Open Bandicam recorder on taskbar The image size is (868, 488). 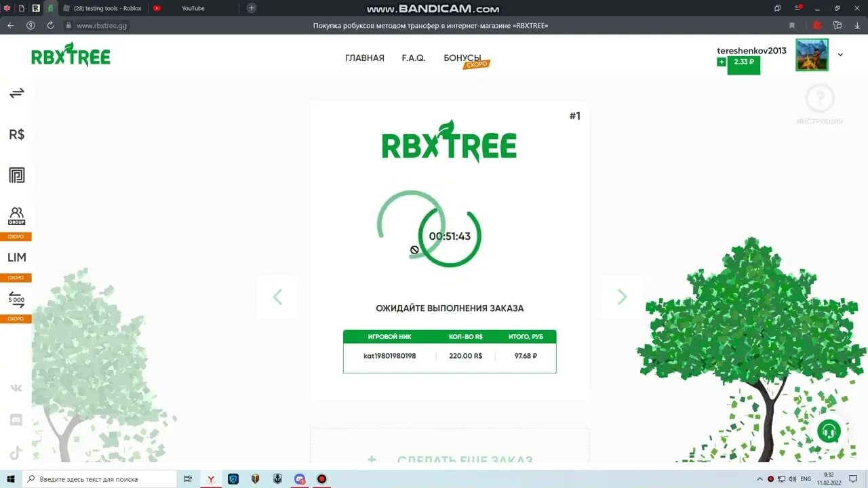coord(322,479)
